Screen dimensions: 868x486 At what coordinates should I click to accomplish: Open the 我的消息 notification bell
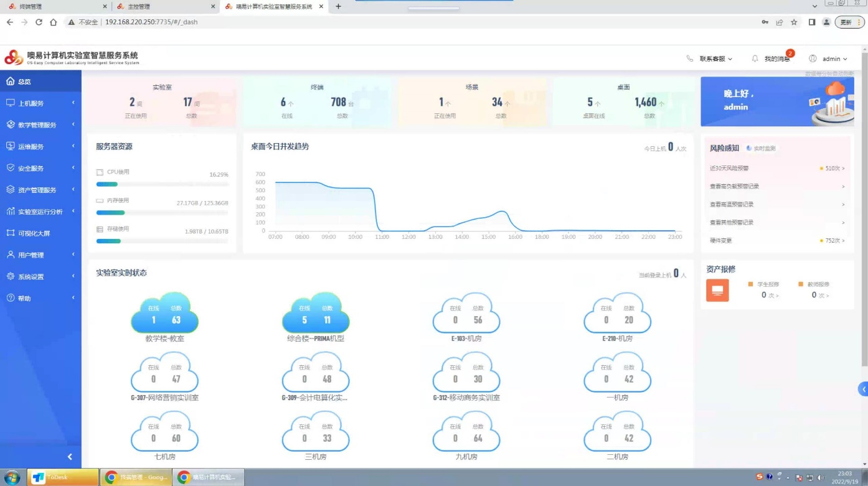click(755, 58)
